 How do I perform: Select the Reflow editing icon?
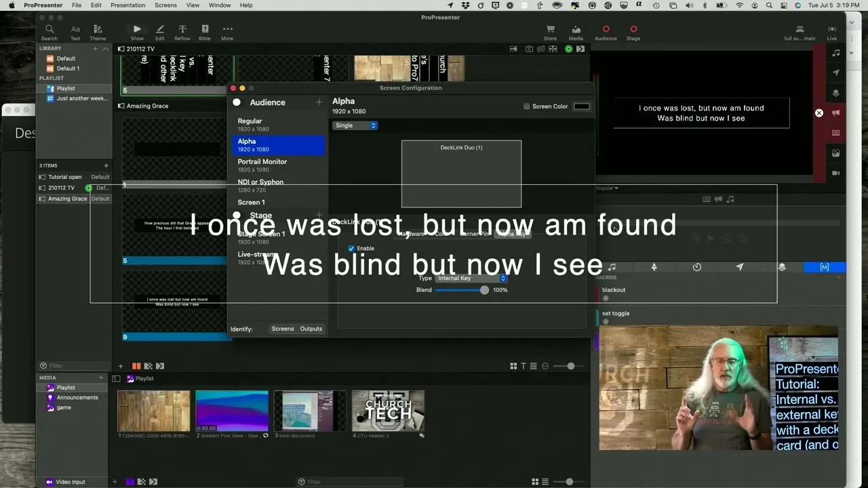click(x=182, y=30)
